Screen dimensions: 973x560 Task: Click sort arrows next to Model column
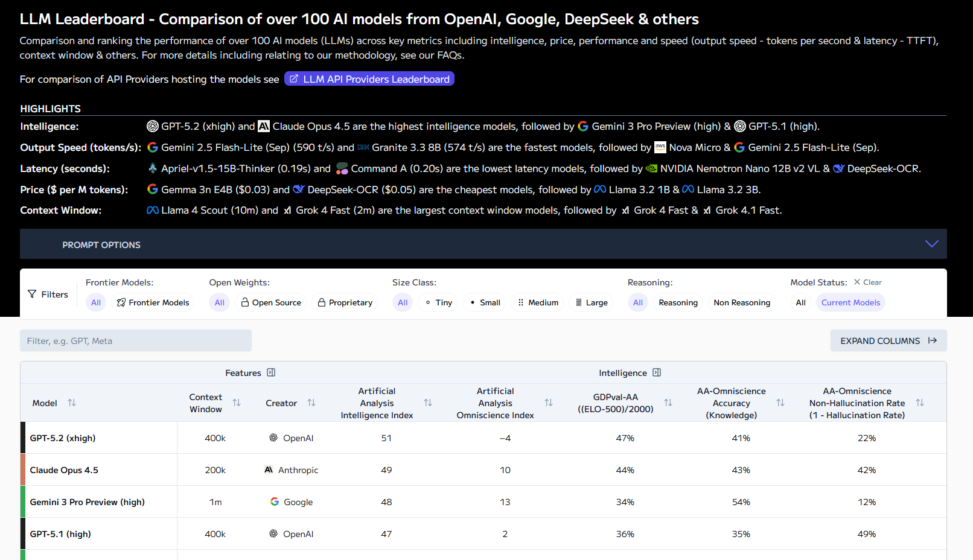click(72, 402)
